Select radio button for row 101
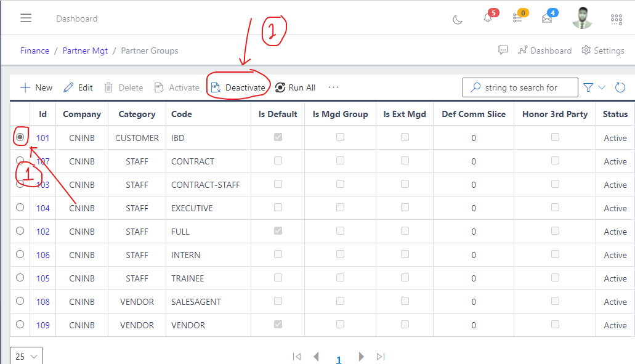The image size is (635, 364). pyautogui.click(x=19, y=137)
